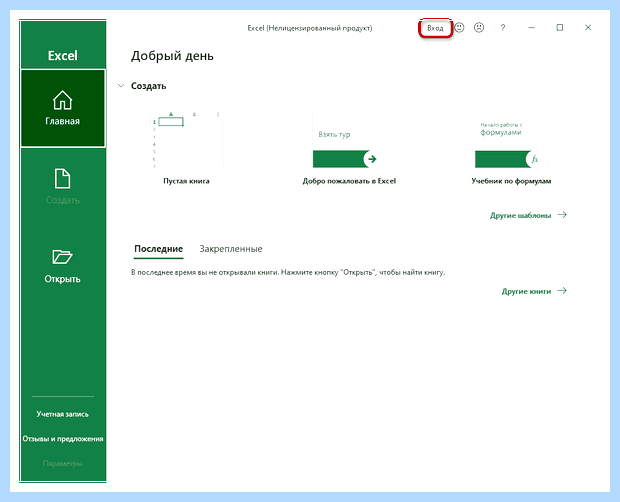Collapse the Создать section chevron
Screen dimensions: 620x502
[x=121, y=86]
